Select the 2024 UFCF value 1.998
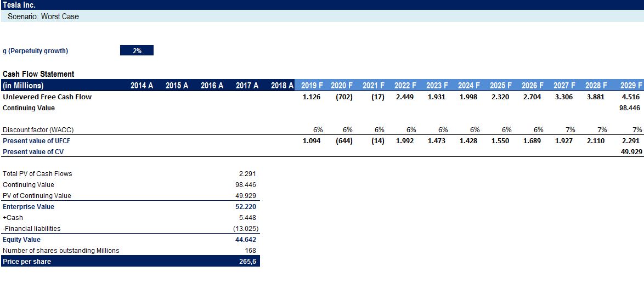The height and width of the screenshot is (305, 644). coord(468,97)
